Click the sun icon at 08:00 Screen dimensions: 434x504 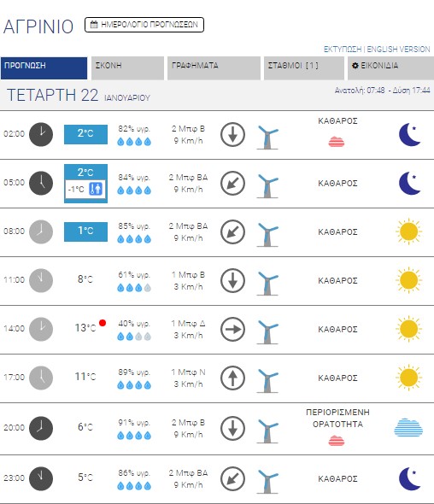[408, 231]
